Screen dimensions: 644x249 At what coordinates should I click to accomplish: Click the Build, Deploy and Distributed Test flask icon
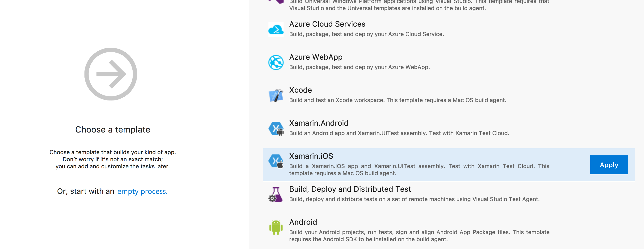point(276,194)
